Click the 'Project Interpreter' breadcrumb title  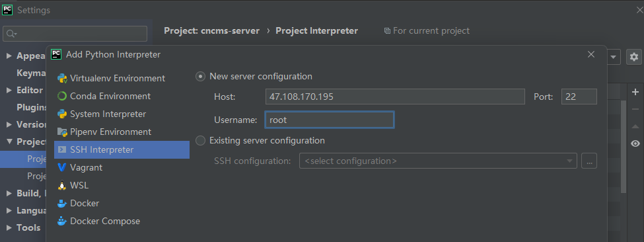click(x=316, y=31)
